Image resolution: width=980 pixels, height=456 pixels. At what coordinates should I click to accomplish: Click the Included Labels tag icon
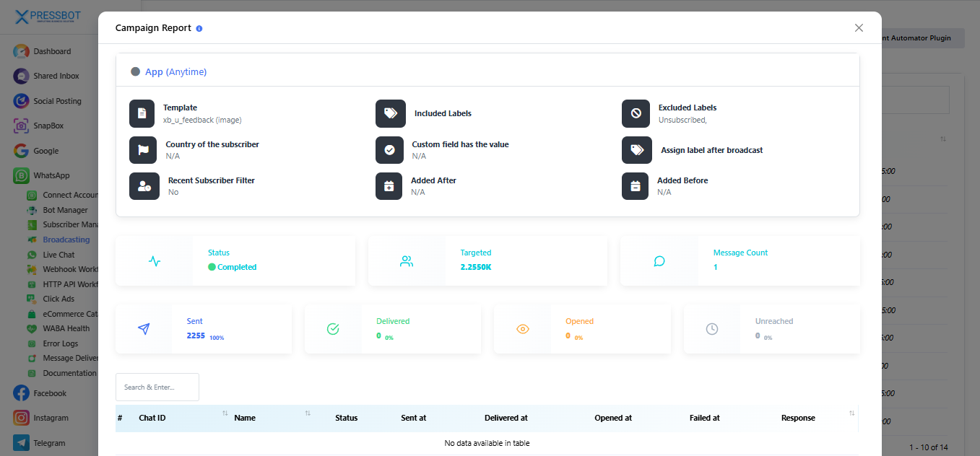(390, 113)
